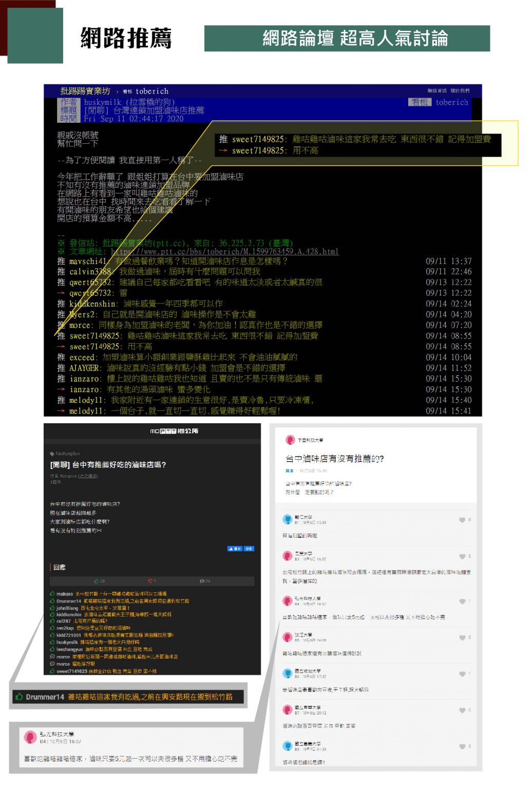Like the B6 comment with heart icon
This screenshot has width=532, height=789.
462,674
